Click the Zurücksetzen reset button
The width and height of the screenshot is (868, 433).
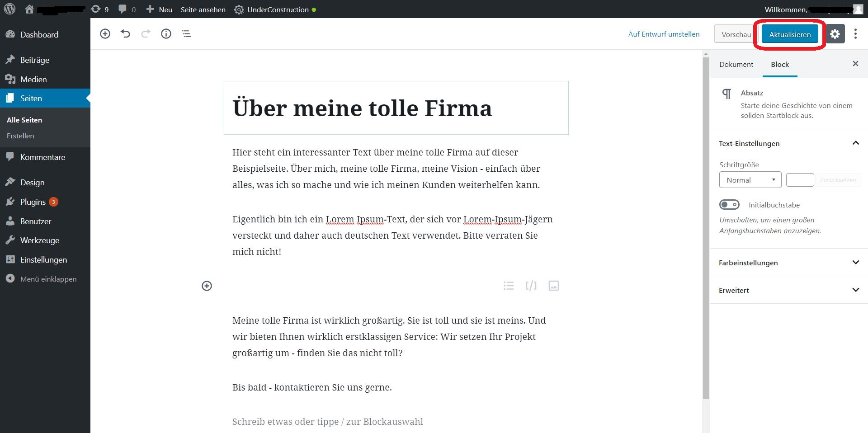[838, 180]
